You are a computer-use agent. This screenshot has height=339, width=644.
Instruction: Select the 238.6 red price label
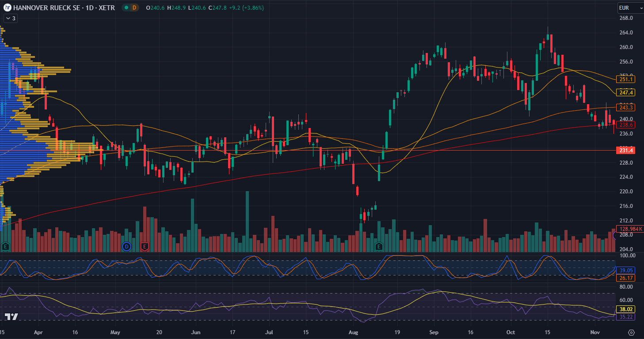point(625,125)
